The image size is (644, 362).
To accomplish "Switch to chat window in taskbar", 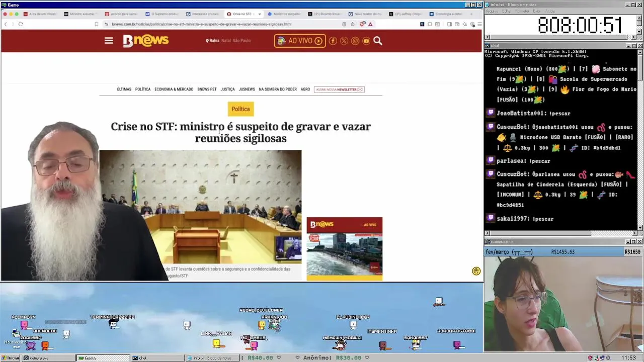I will [157, 358].
